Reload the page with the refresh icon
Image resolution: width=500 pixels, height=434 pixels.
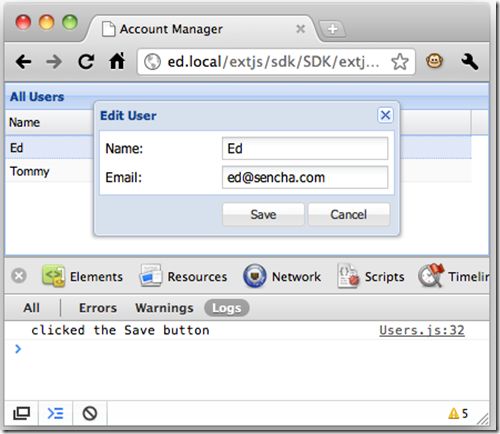(86, 62)
